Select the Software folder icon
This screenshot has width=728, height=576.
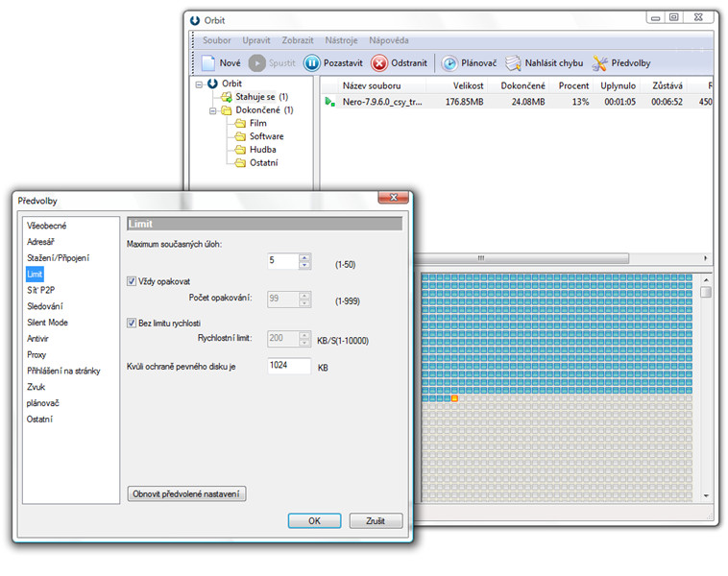pyautogui.click(x=240, y=136)
